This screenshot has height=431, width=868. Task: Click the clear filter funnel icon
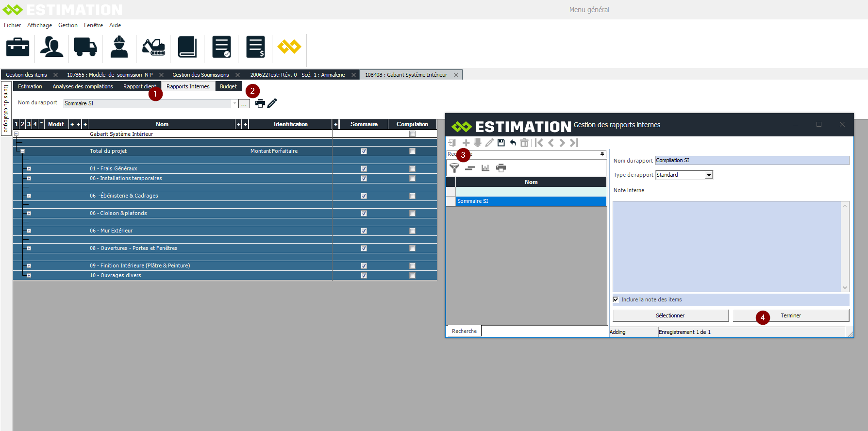tap(454, 168)
